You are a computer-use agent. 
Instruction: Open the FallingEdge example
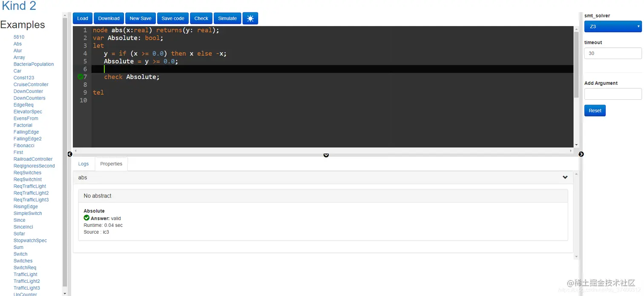[x=26, y=132]
